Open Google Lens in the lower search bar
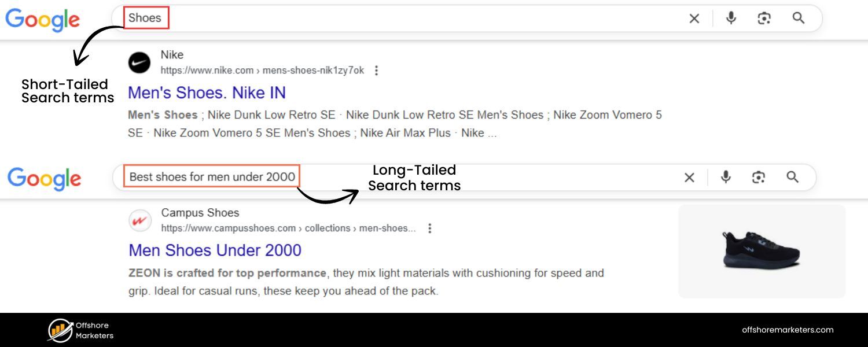Image resolution: width=868 pixels, height=347 pixels. 759,178
